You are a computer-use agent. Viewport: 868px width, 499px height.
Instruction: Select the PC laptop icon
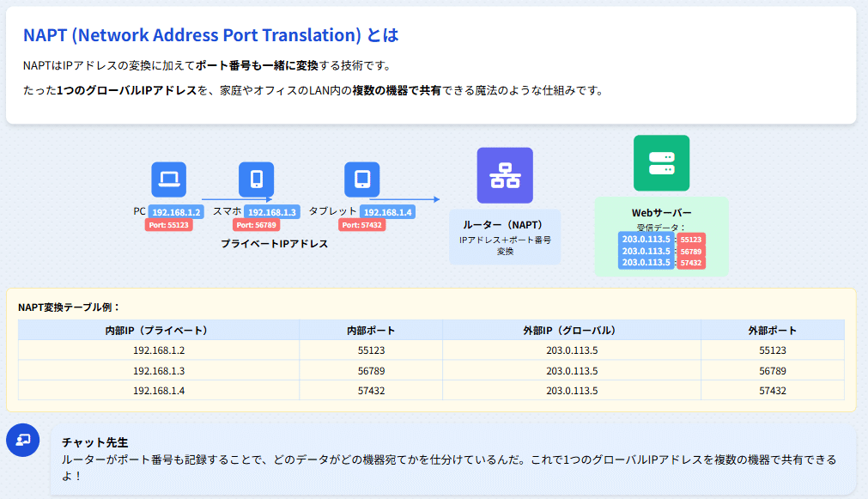(168, 179)
